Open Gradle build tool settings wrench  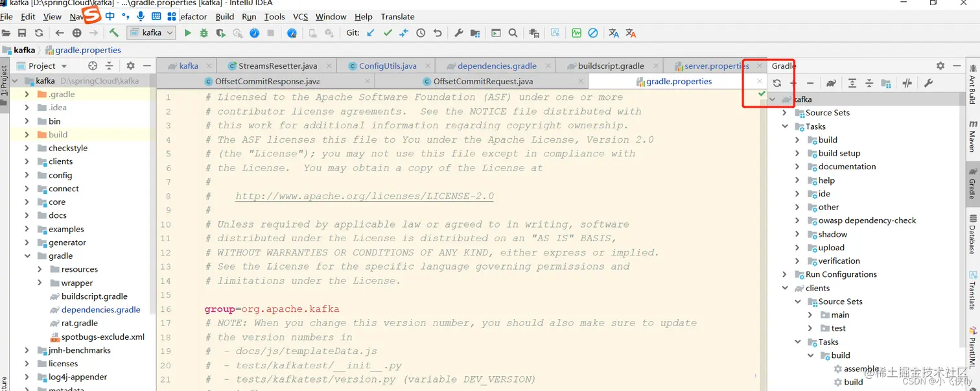928,83
